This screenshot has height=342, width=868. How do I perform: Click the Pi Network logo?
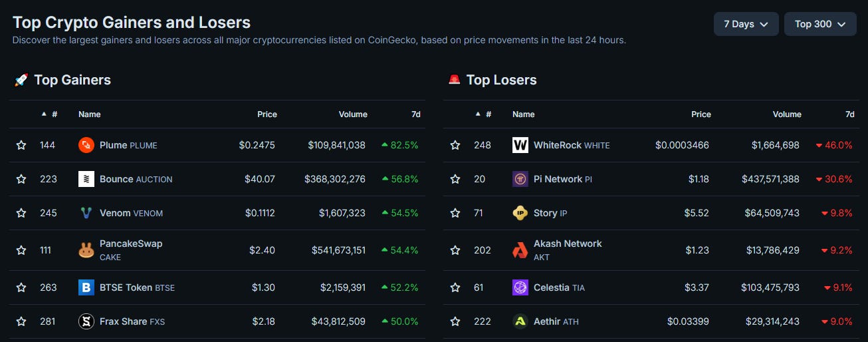(520, 179)
